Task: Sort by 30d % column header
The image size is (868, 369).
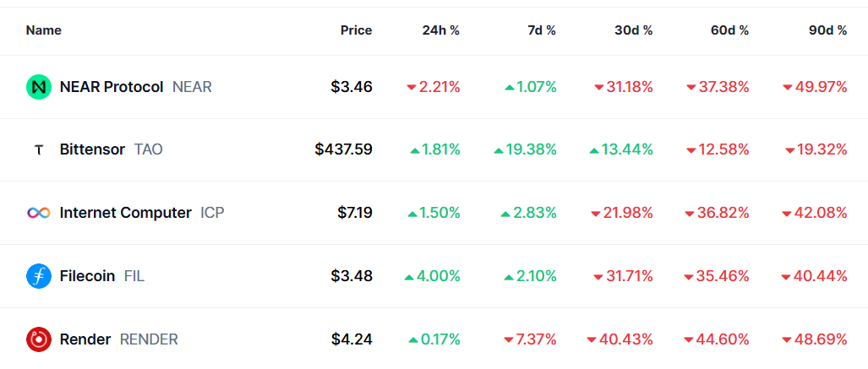Action: (x=634, y=30)
